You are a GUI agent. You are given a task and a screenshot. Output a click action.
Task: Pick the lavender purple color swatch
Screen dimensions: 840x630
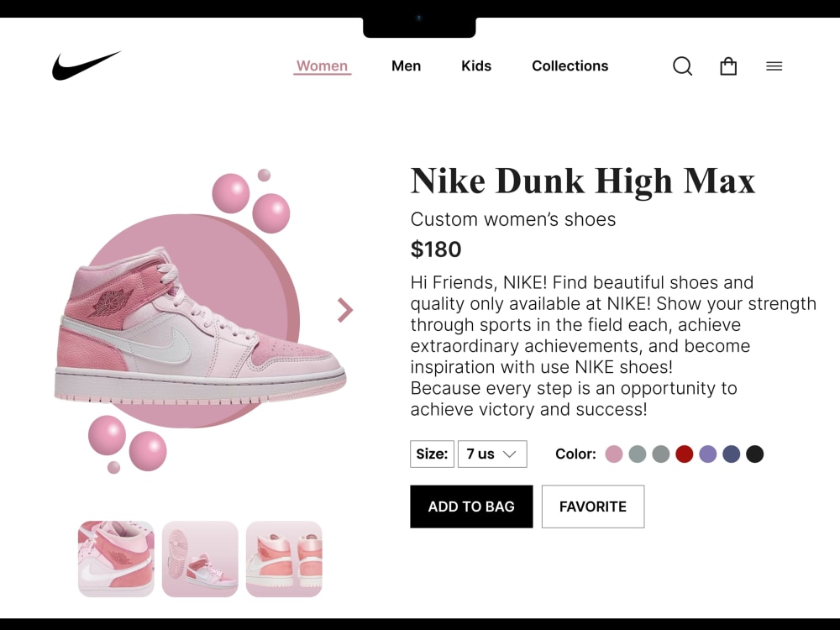point(707,454)
